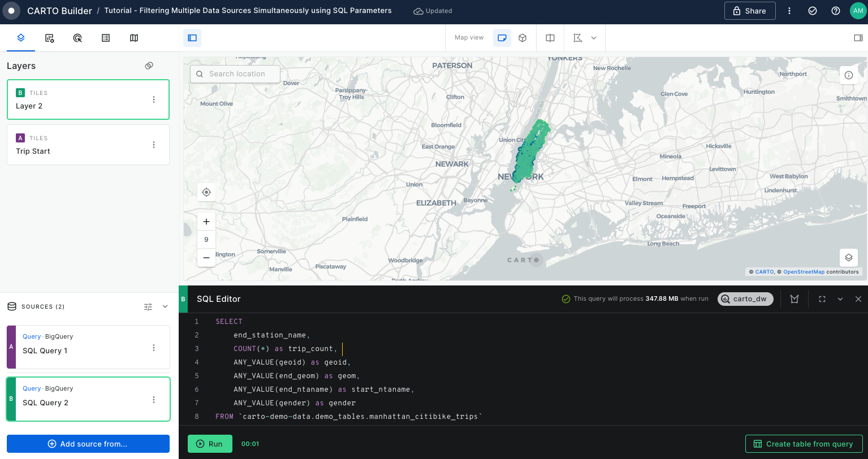Center map on current location
Screen dimensions: 868x459
[x=206, y=192]
